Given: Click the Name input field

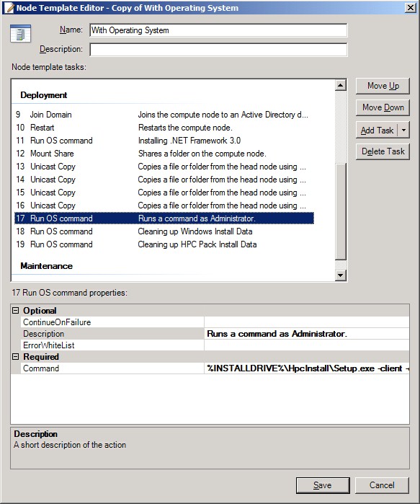Looking at the screenshot, I should pyautogui.click(x=218, y=30).
